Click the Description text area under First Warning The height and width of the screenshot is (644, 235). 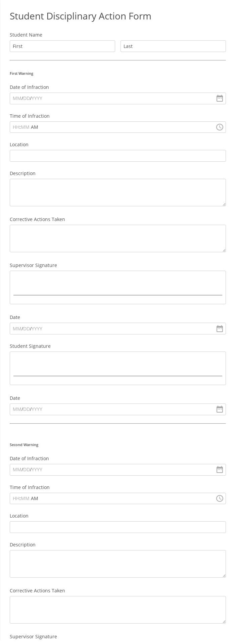tap(117, 192)
